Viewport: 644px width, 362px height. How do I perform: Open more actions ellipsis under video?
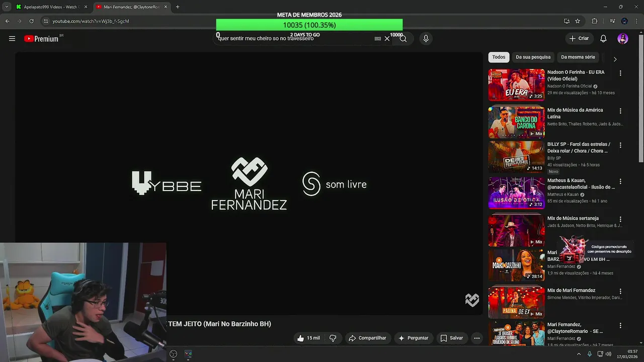477,338
